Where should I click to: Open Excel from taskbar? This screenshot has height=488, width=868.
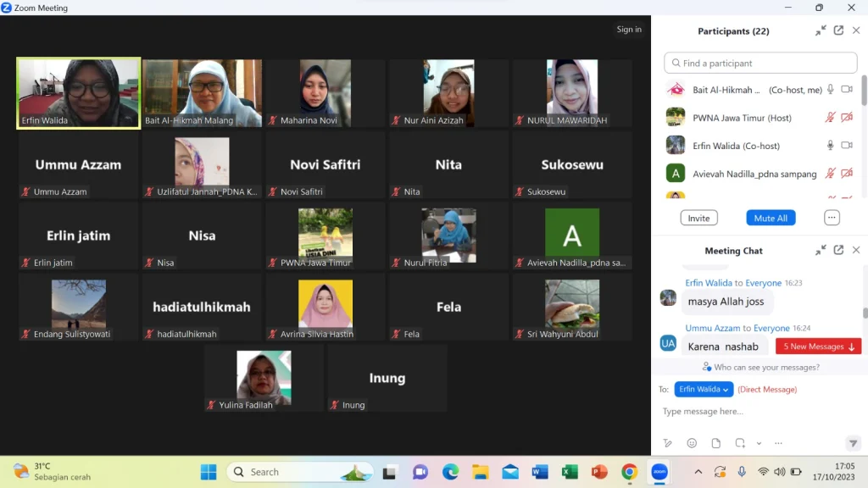(570, 472)
